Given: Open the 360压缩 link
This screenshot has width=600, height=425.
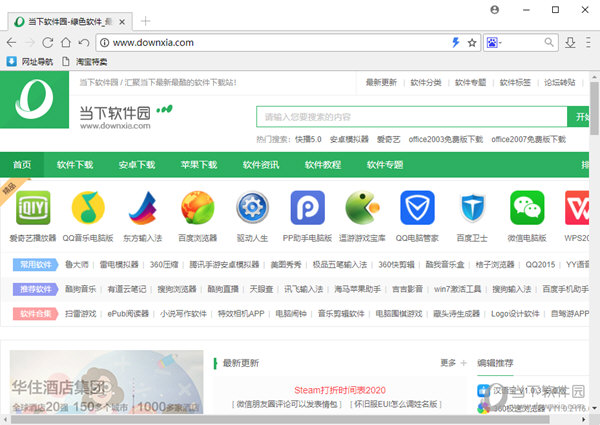Looking at the screenshot, I should pyautogui.click(x=164, y=264).
